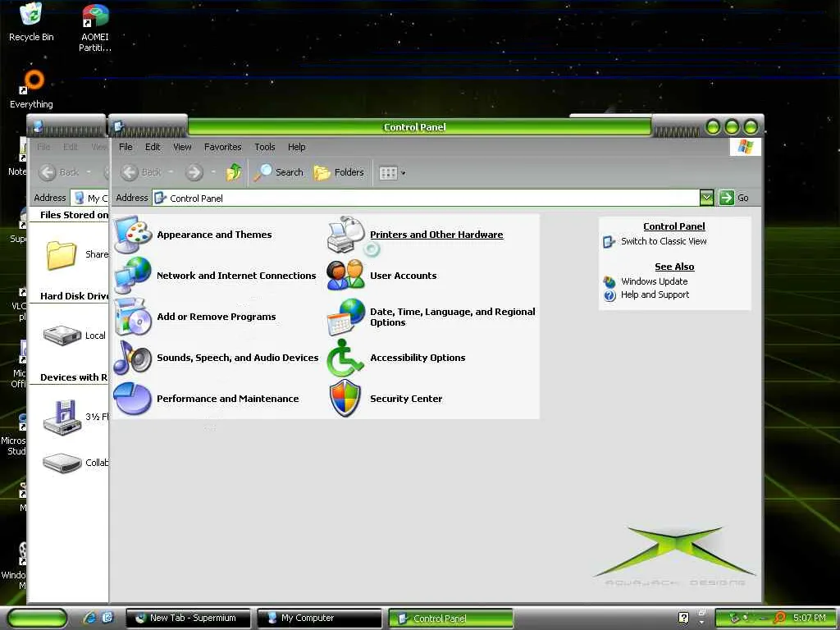Open the Help menu

(296, 147)
